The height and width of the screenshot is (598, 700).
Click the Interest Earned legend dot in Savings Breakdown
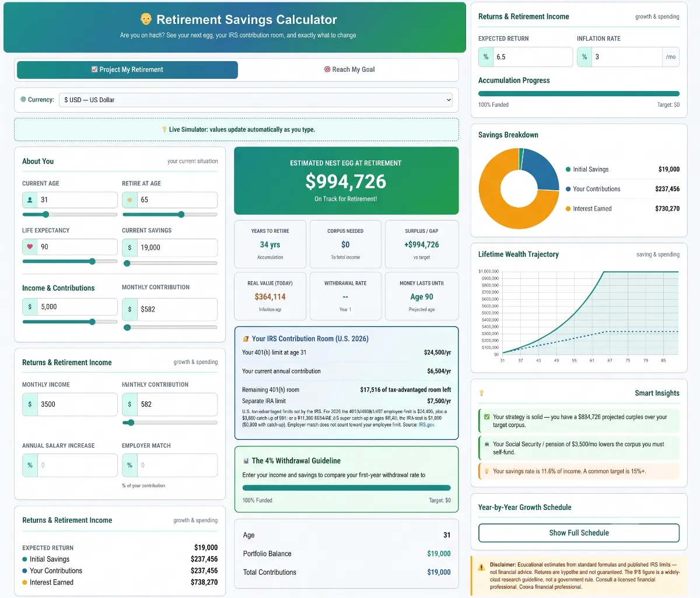[x=568, y=208]
